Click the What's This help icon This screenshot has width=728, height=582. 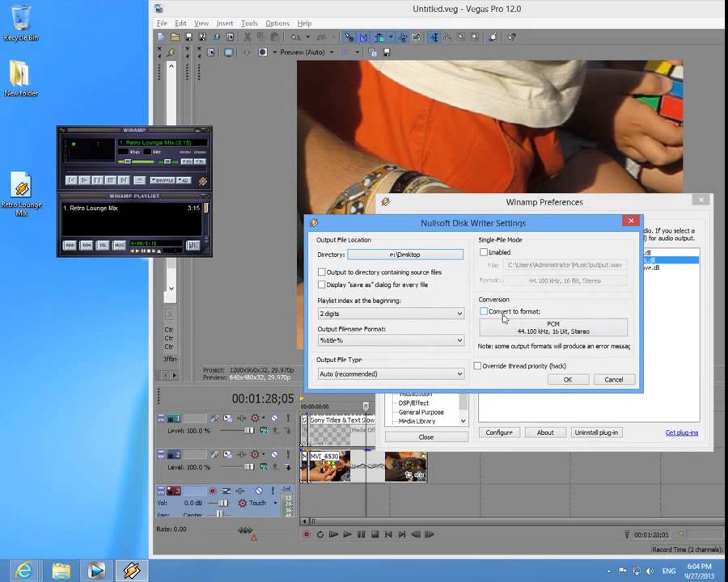[x=511, y=37]
